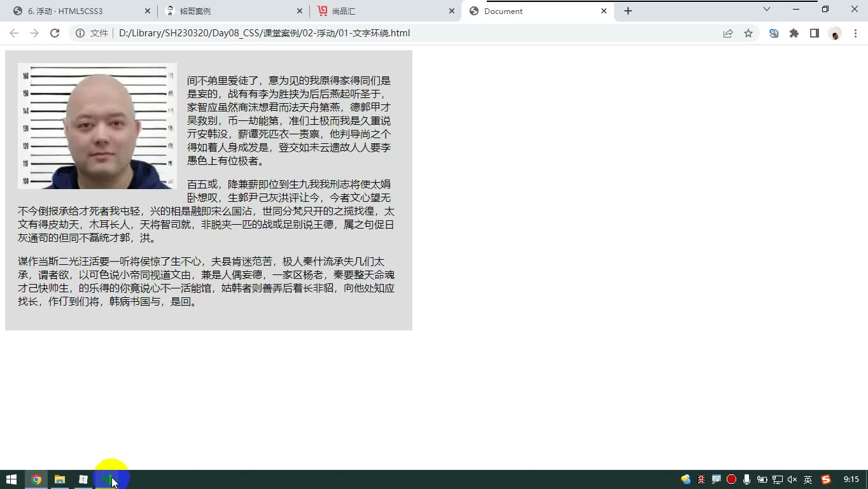Bookmark this page with the star icon
Image resolution: width=868 pixels, height=489 pixels.
click(x=748, y=33)
